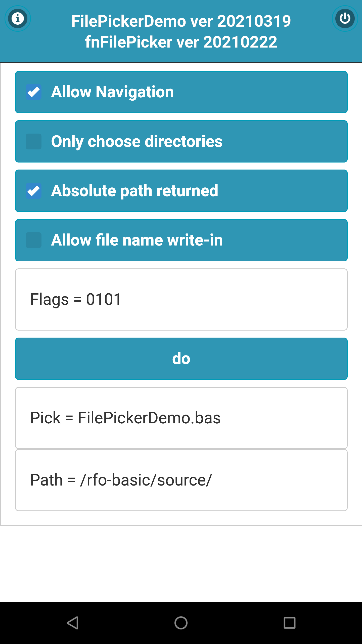Tap the FilePickerDemo ver 20210319 title
This screenshot has width=362, height=644.
(x=181, y=21)
